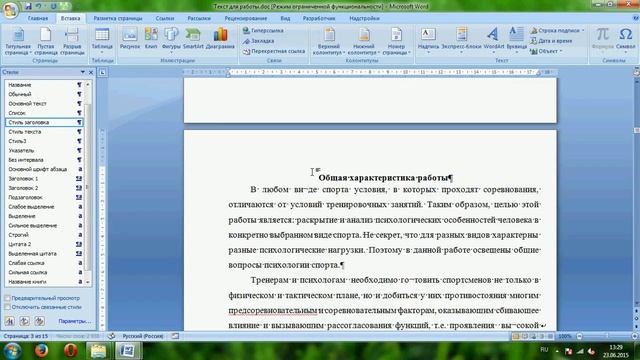
Task: Insert a SmartArt graphic
Action: 193,39
